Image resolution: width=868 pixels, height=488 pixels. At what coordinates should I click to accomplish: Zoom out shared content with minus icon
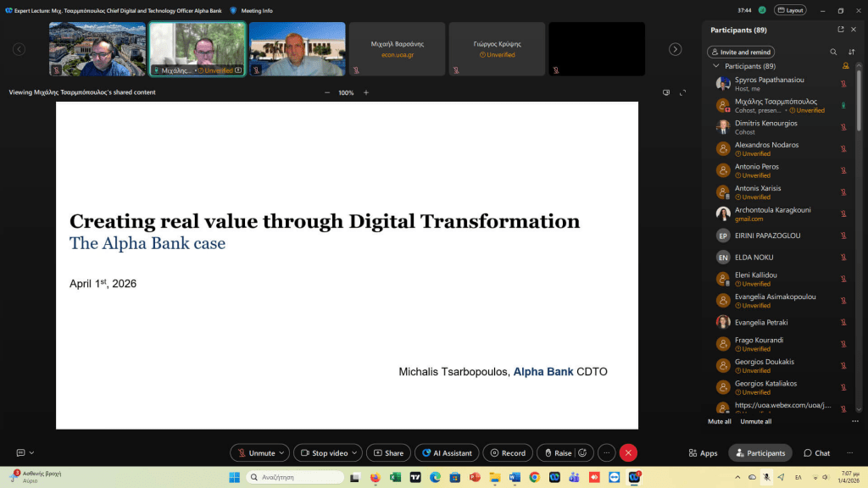[x=327, y=92]
